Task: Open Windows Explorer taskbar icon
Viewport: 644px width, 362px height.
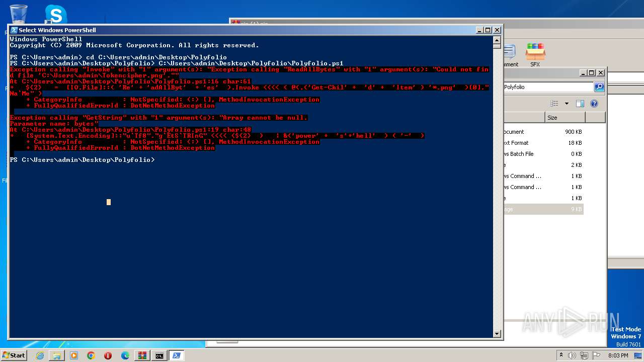Action: (x=57, y=355)
